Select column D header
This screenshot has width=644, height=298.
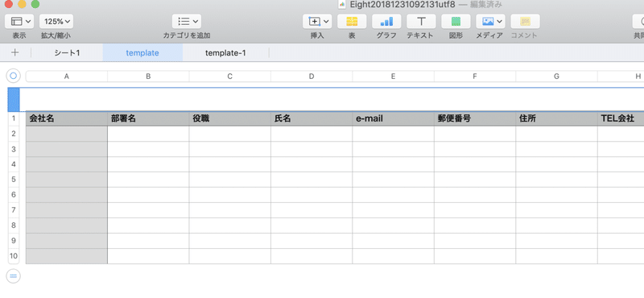click(312, 76)
